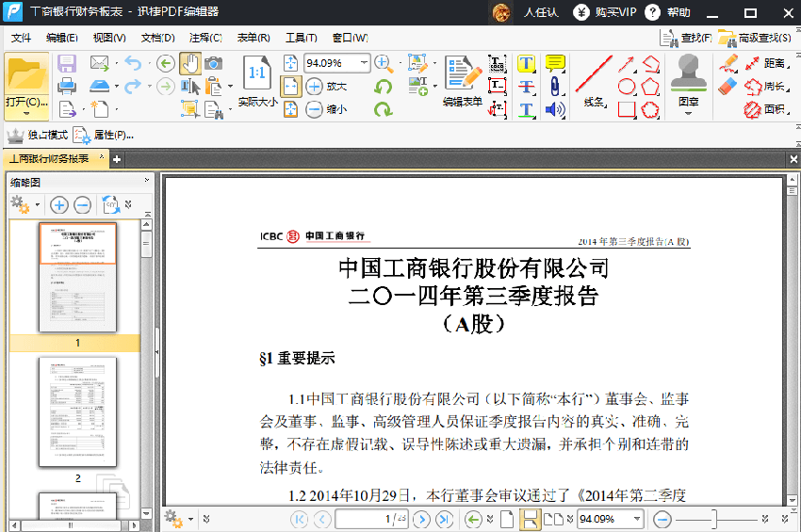
Task: Select the Strikethrough text tool
Action: tap(526, 87)
